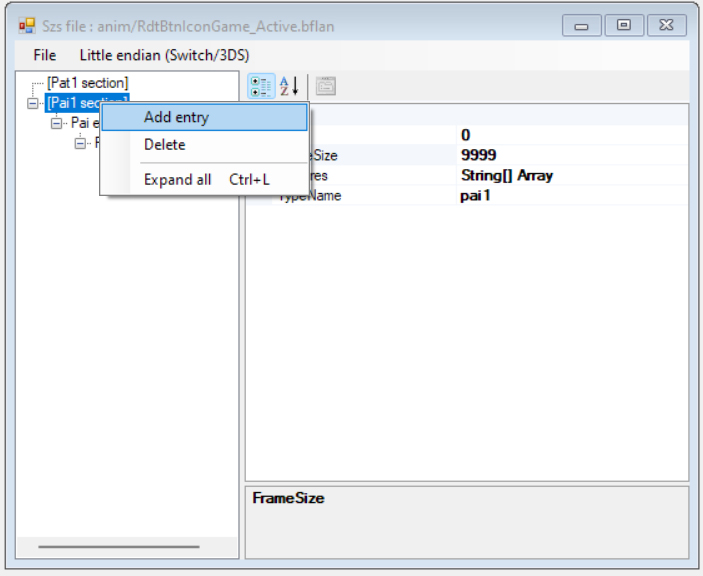Image resolution: width=703 pixels, height=576 pixels.
Task: Maximize the Szs file window
Action: click(x=624, y=25)
